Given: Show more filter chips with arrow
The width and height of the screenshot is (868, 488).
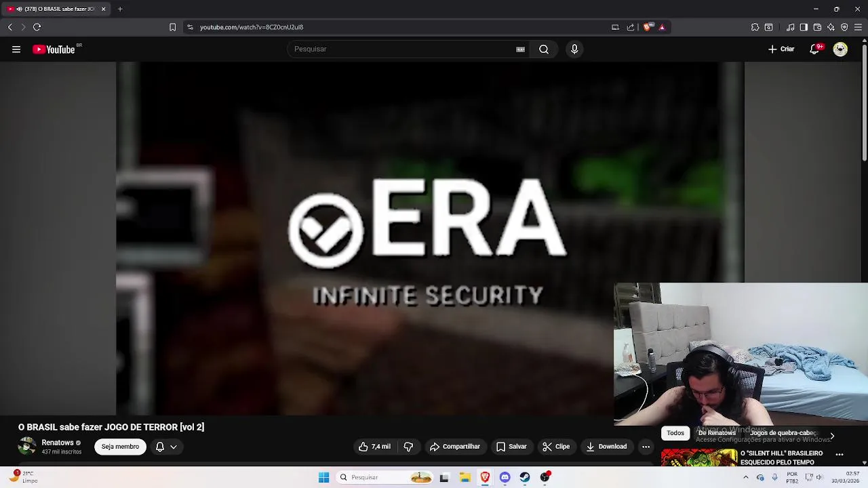Looking at the screenshot, I should [x=832, y=436].
